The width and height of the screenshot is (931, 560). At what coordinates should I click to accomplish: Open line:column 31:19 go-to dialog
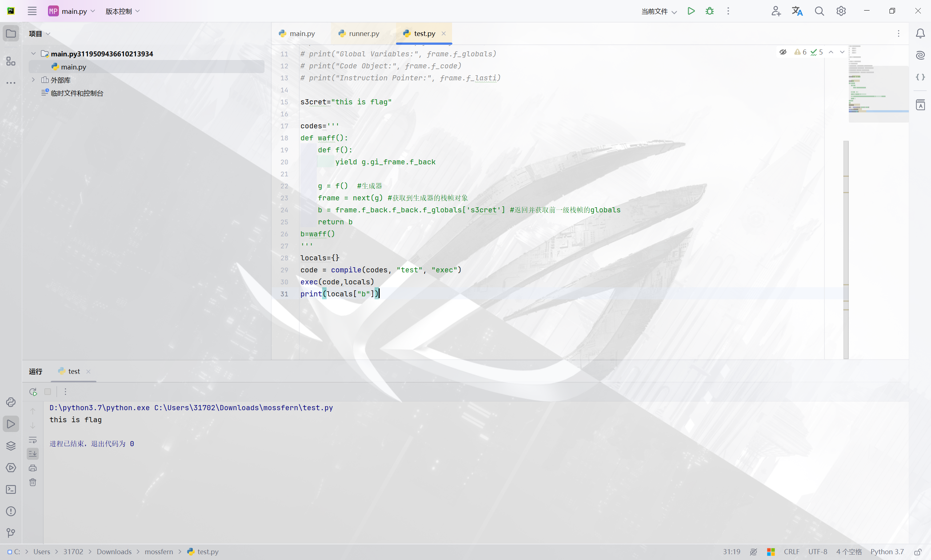[731, 552]
